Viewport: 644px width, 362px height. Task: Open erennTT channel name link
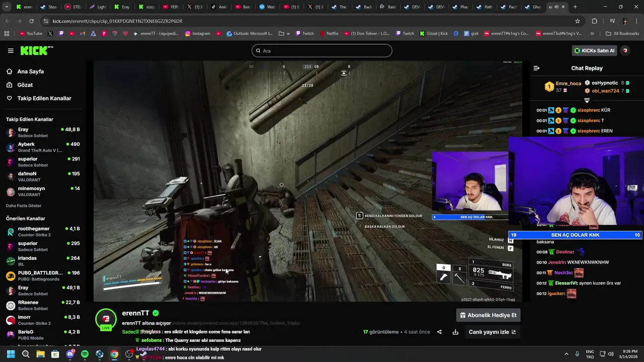coord(136,313)
